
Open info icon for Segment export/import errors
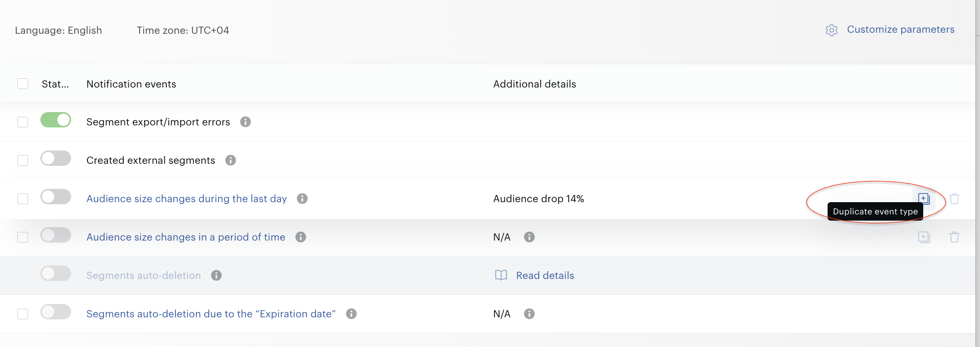(246, 122)
